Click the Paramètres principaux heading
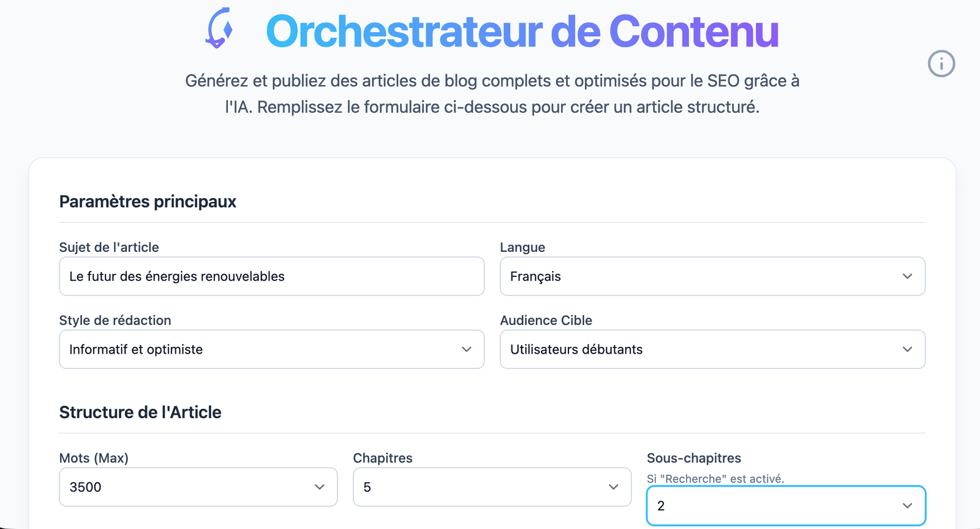980x529 pixels. [x=148, y=202]
